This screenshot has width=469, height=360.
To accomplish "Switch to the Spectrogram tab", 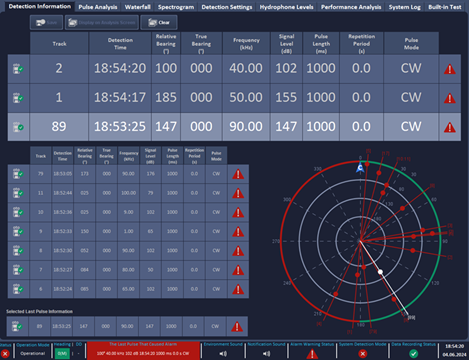I will point(176,7).
